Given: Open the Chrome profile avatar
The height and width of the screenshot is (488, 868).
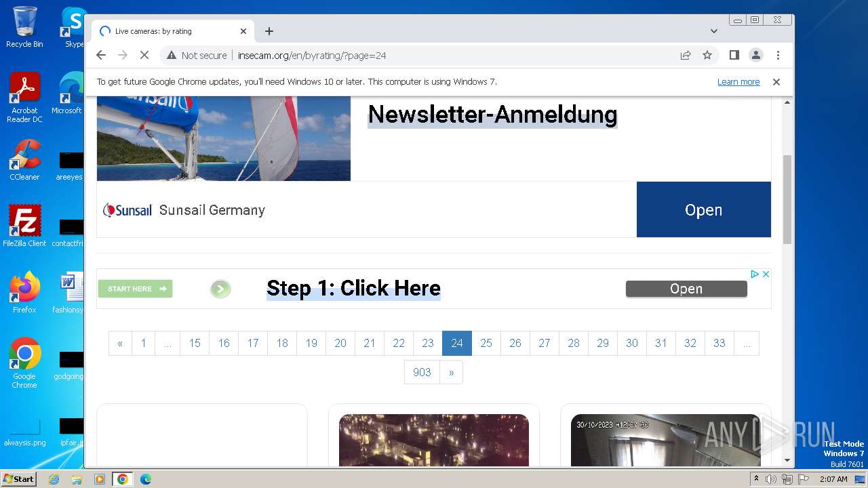Looking at the screenshot, I should tap(755, 55).
